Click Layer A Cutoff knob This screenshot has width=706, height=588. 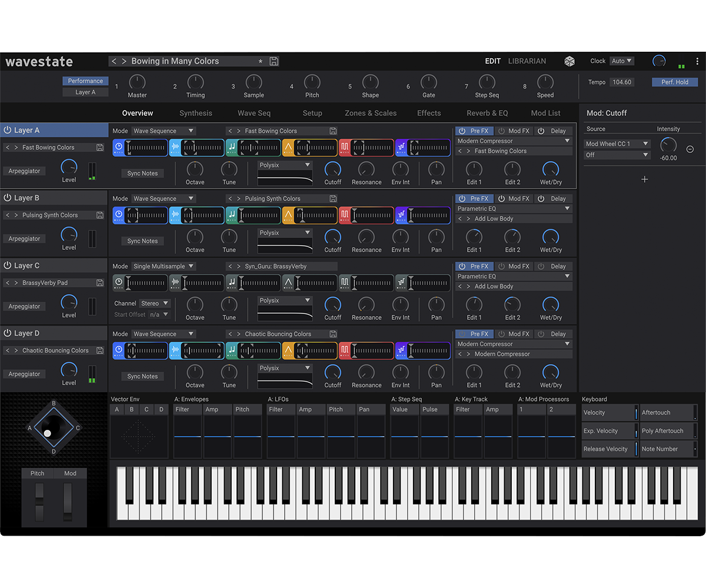tap(332, 170)
